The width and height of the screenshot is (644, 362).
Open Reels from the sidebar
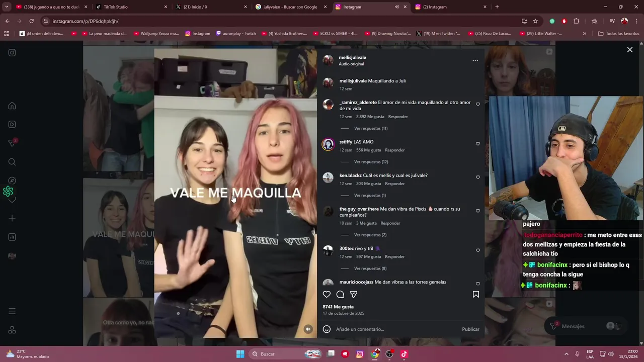click(12, 125)
